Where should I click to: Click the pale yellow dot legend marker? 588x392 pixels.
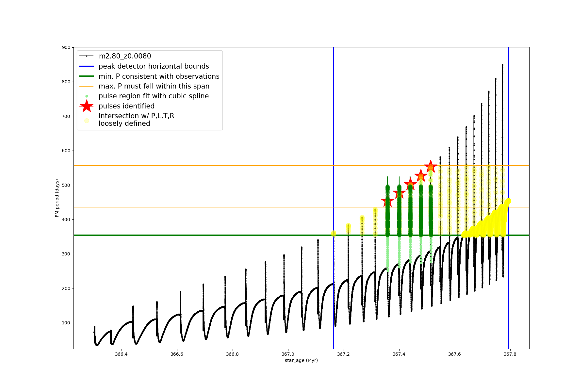87,121
